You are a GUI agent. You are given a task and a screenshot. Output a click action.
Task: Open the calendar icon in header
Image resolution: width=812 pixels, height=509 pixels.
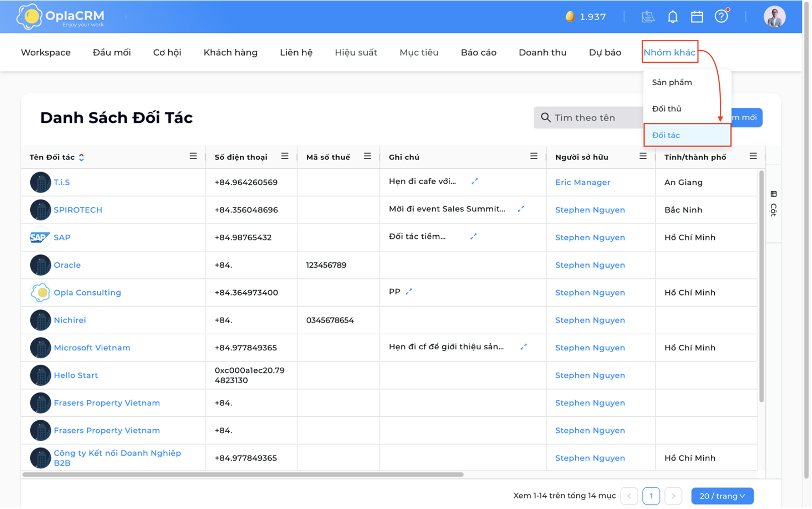[x=697, y=17]
